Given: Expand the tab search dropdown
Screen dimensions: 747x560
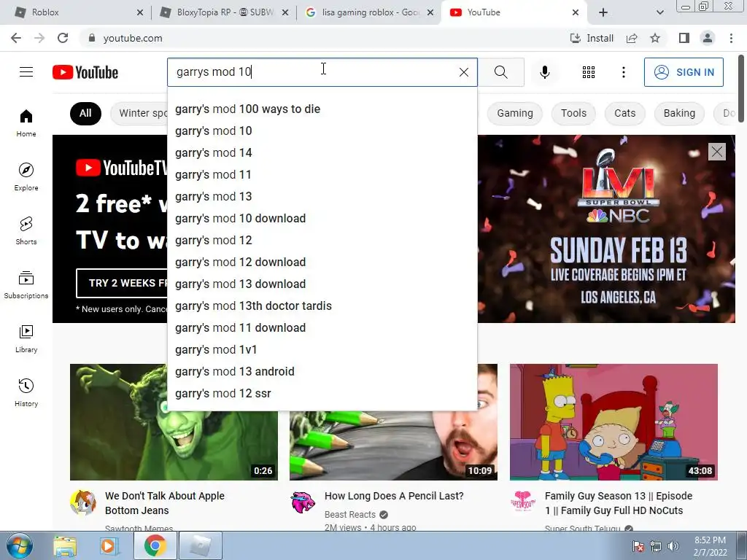Looking at the screenshot, I should pyautogui.click(x=659, y=12).
